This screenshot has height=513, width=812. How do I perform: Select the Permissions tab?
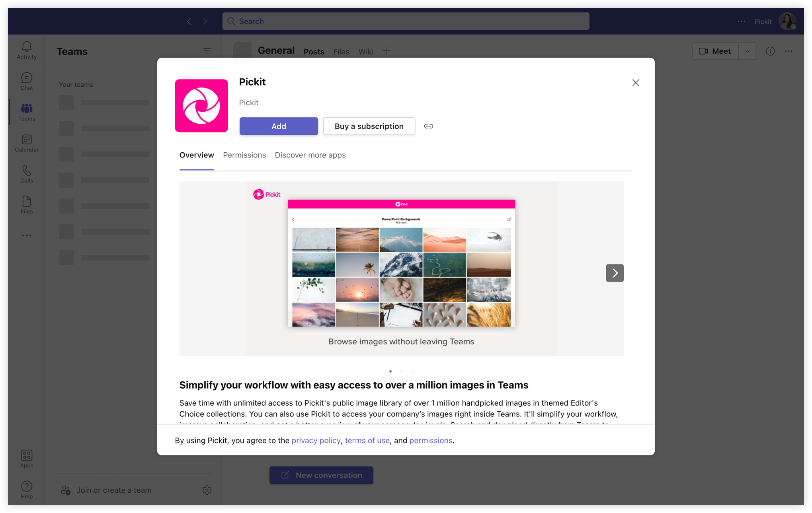coord(244,155)
